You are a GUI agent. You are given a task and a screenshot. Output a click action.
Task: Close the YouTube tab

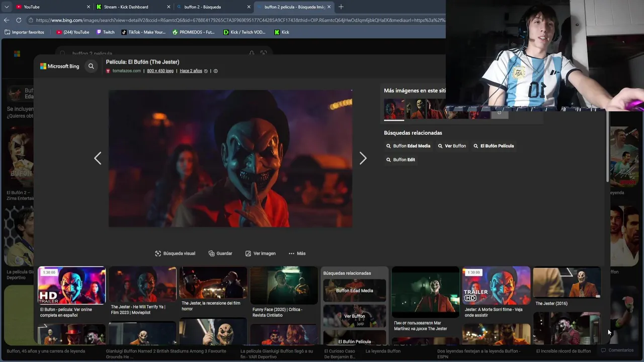pos(89,7)
